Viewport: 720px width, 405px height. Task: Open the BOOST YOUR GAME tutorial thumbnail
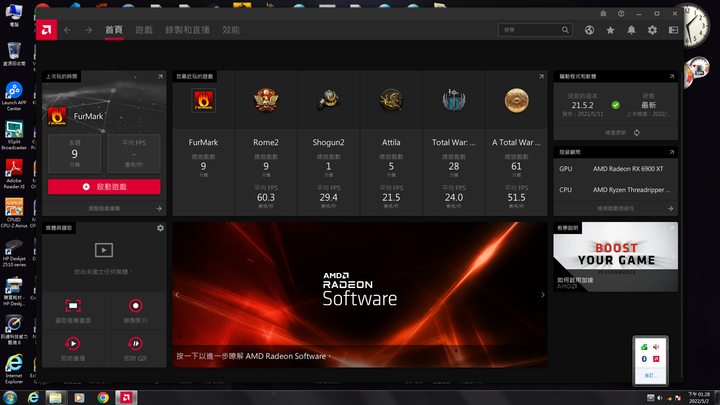[x=615, y=257]
